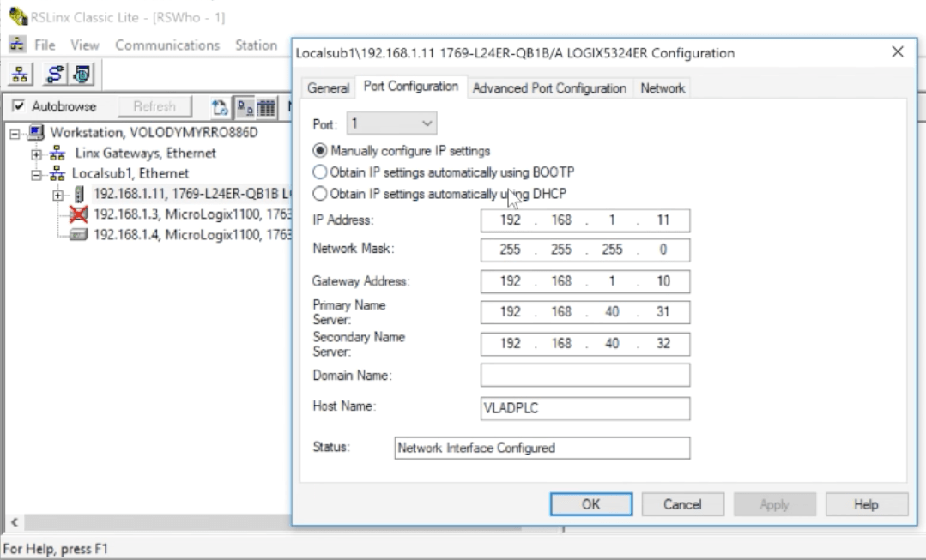Open Configure Drivers cable-plug toolbar icon
Viewport: 926px width, 560px height.
click(x=56, y=75)
